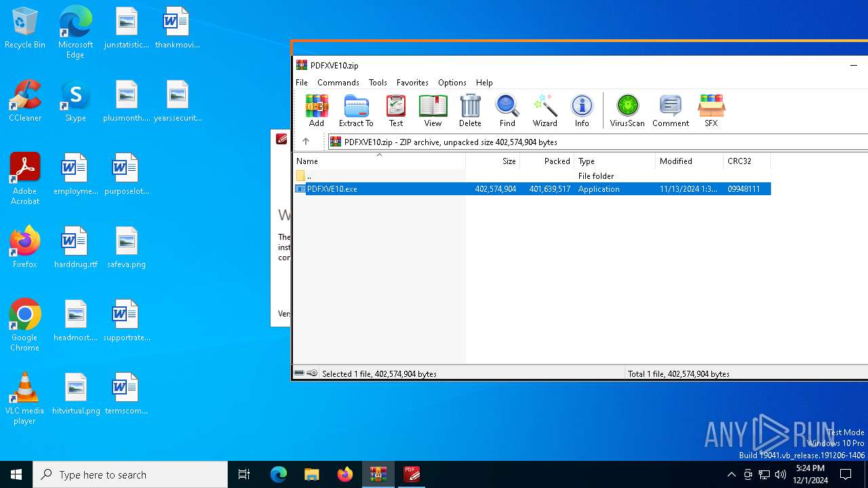This screenshot has height=488, width=868.
Task: Go up one folder level arrow
Action: 306,142
